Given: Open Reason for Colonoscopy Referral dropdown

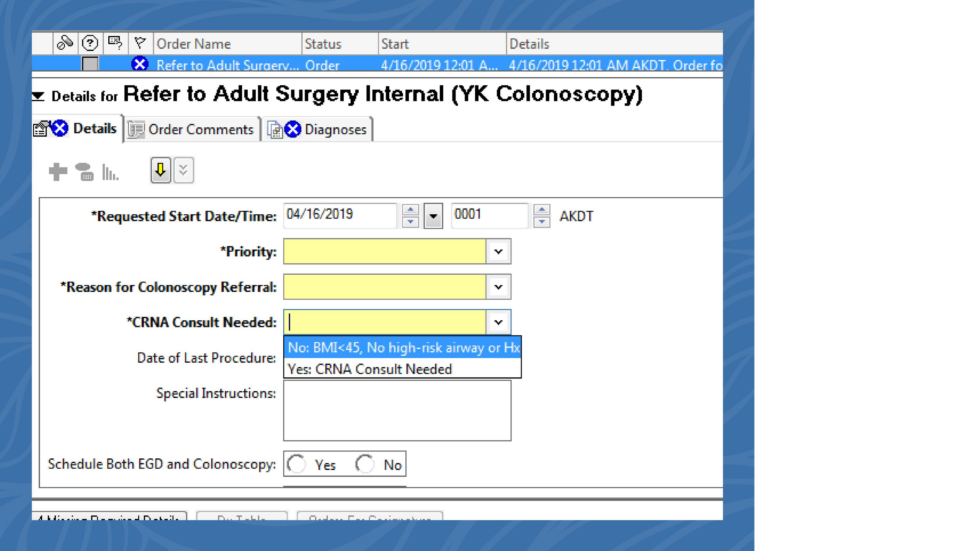Looking at the screenshot, I should tap(498, 287).
